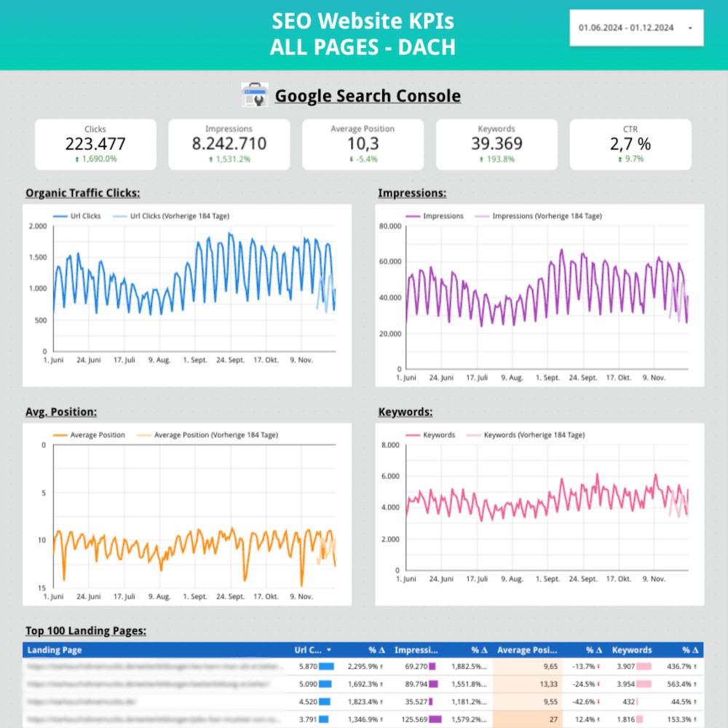The image size is (728, 728).
Task: Toggle the Url Clicks legend entry
Action: click(x=77, y=216)
